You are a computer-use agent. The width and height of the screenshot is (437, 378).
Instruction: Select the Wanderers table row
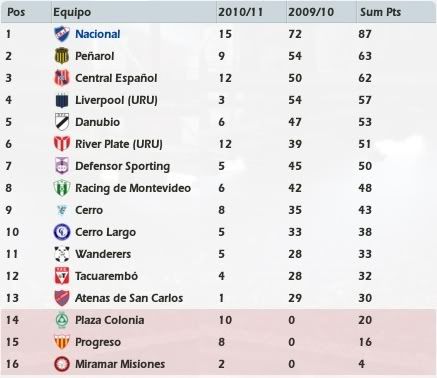point(218,254)
